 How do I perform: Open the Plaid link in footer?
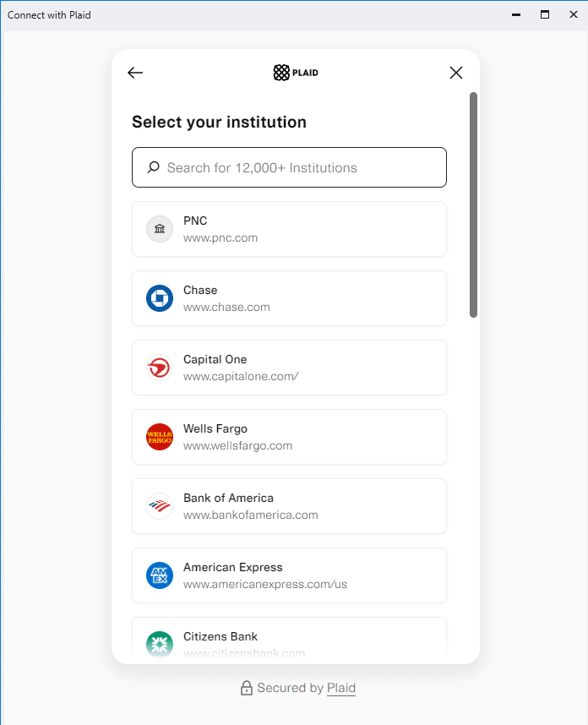click(341, 688)
